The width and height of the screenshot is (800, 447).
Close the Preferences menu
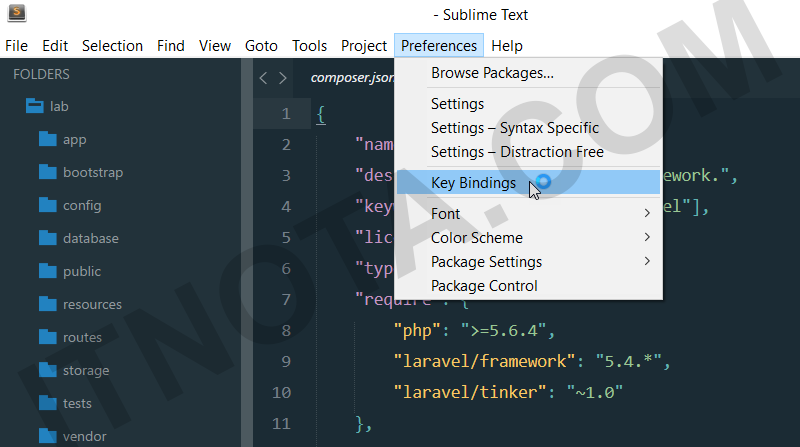click(439, 46)
